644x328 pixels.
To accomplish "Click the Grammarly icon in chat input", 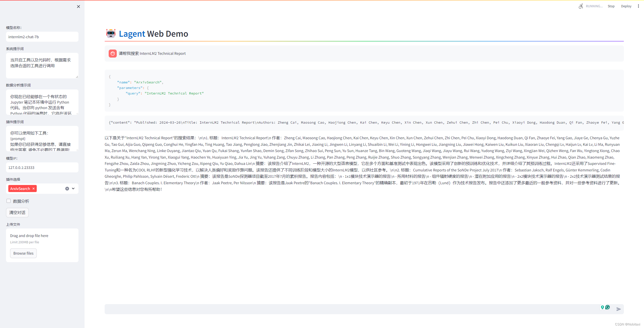I will click(x=608, y=307).
